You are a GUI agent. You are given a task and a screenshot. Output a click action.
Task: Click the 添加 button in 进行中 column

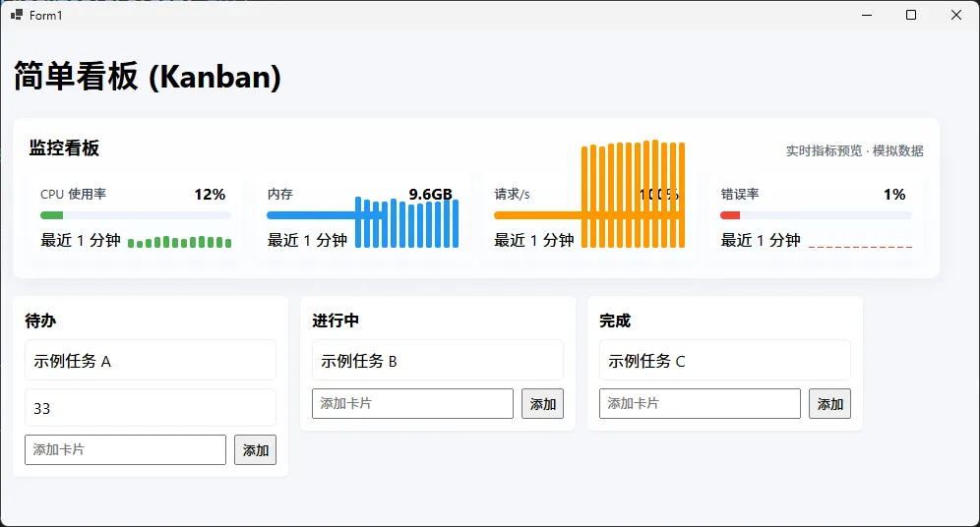pyautogui.click(x=542, y=403)
